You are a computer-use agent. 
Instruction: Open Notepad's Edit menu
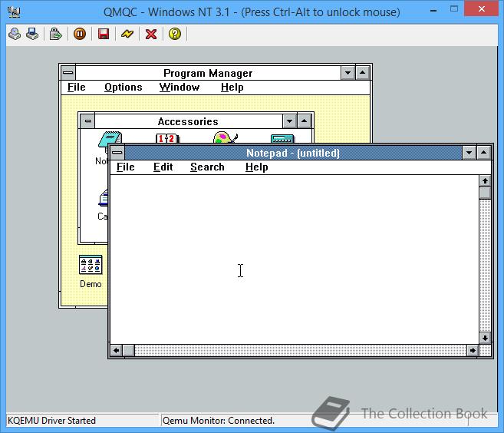(x=163, y=167)
